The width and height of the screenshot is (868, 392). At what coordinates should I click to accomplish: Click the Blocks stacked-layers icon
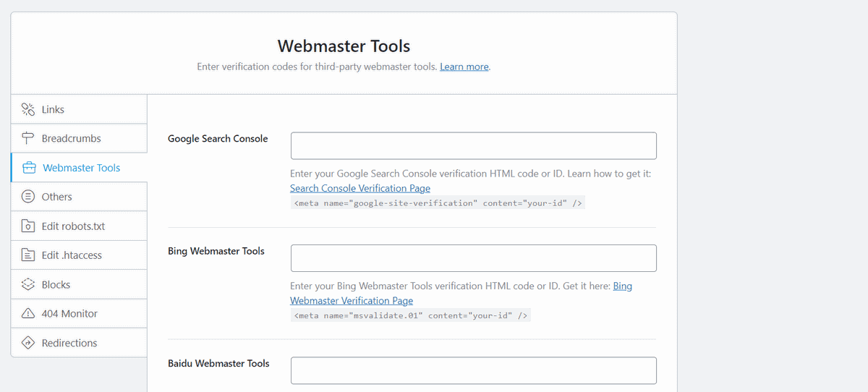tap(28, 285)
